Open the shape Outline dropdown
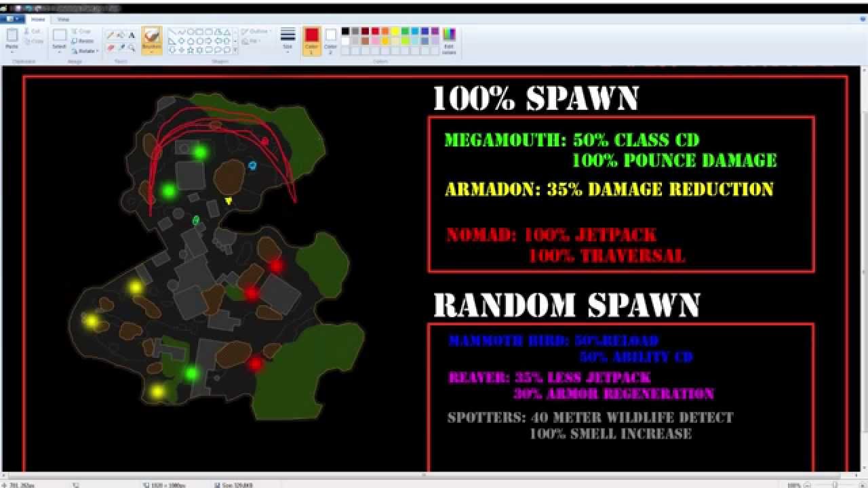This screenshot has width=868, height=488. point(256,31)
